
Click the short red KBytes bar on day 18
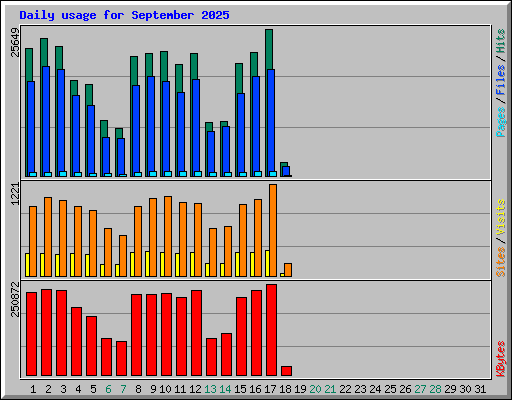286,371
